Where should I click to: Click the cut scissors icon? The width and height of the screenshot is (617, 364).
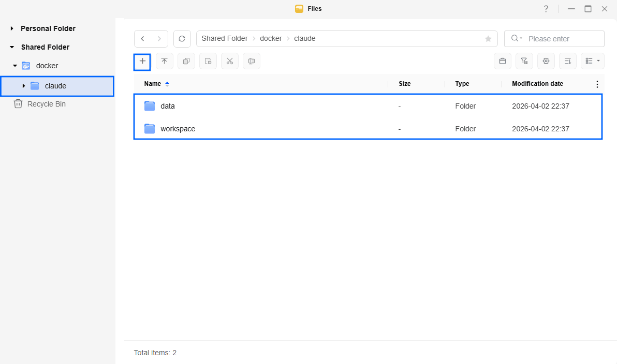coord(230,61)
